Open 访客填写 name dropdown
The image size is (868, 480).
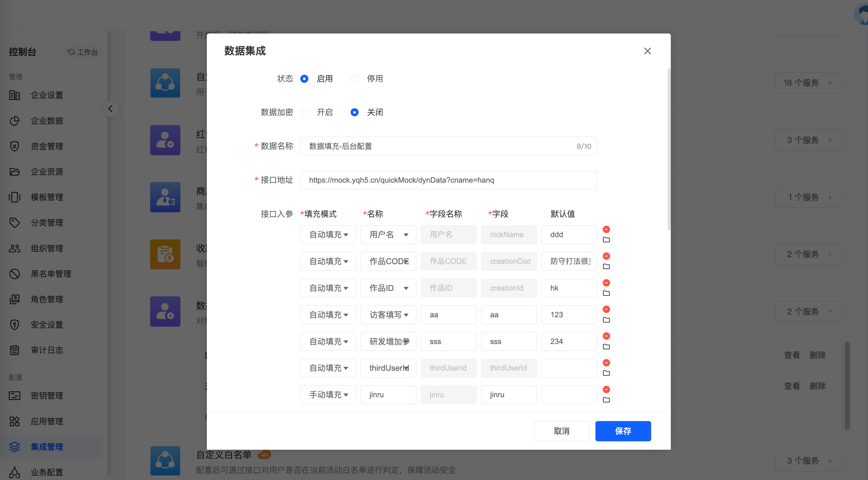[388, 315]
